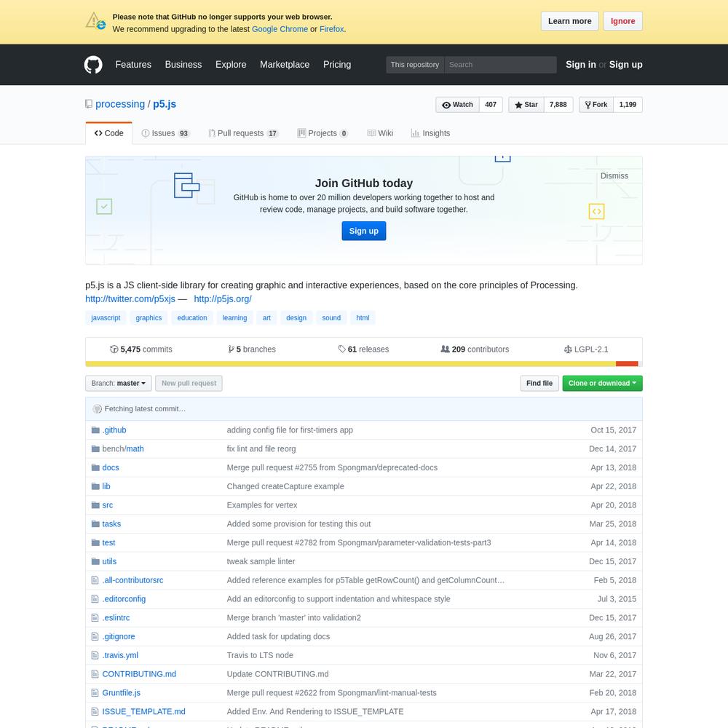Screen dimensions: 728x728
Task: Click the license scale icon
Action: coord(568,349)
